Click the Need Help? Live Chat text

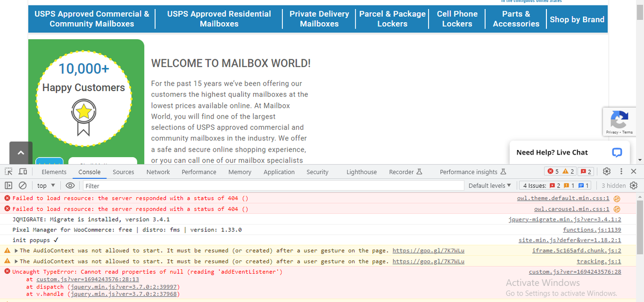tap(552, 153)
